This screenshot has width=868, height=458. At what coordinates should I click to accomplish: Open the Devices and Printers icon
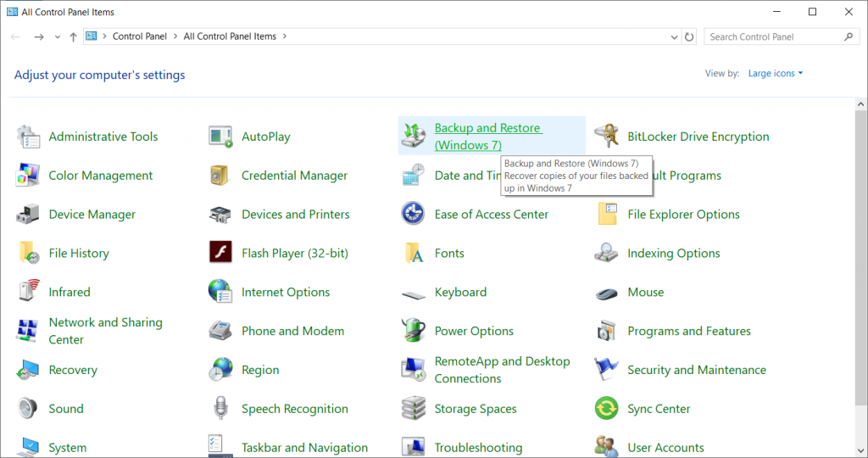click(220, 215)
